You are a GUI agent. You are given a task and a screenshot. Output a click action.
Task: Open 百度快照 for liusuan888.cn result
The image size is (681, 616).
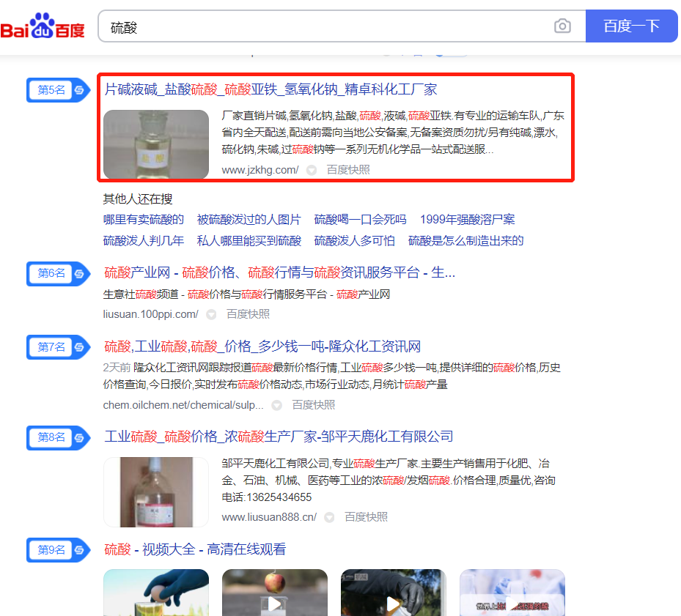pos(366,517)
